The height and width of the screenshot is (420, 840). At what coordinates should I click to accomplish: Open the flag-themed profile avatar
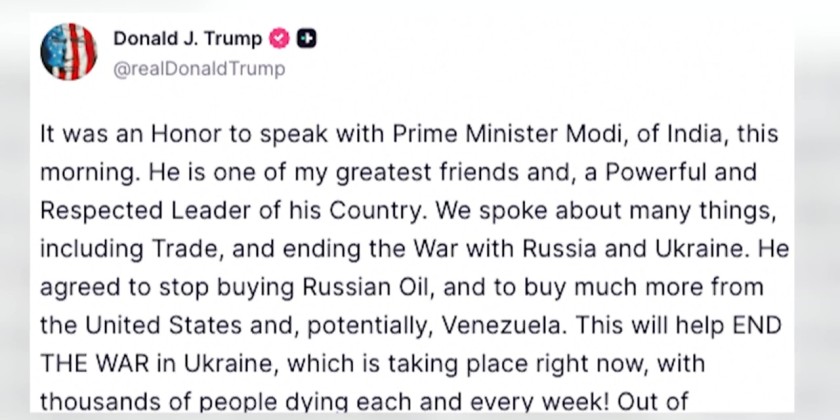(x=68, y=52)
